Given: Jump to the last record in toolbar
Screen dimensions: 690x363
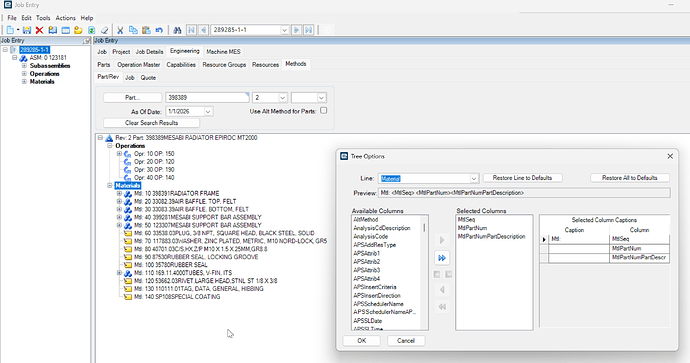Looking at the screenshot, I should [309, 30].
